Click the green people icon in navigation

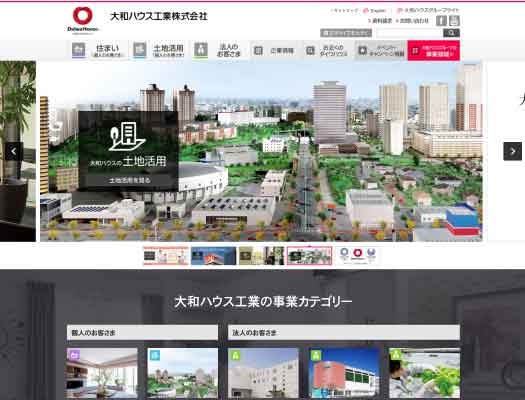pos(201,50)
